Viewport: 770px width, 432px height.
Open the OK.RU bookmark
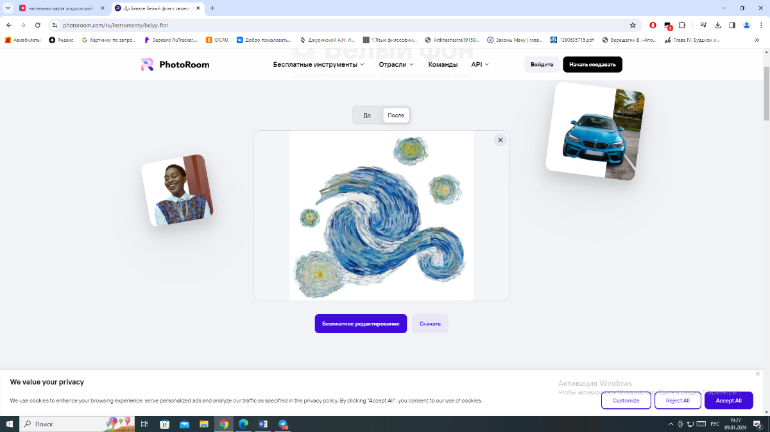217,40
